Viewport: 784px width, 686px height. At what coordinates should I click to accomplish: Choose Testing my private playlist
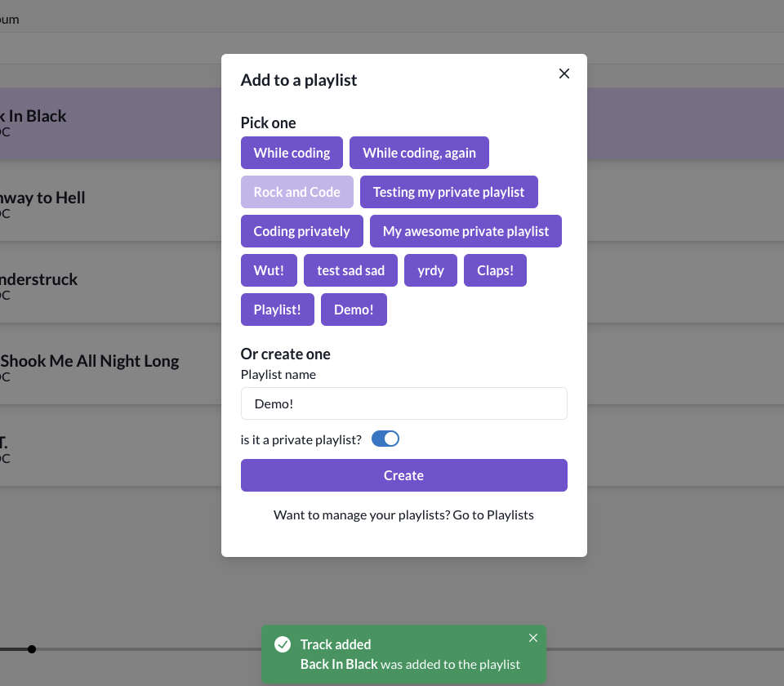pos(448,191)
